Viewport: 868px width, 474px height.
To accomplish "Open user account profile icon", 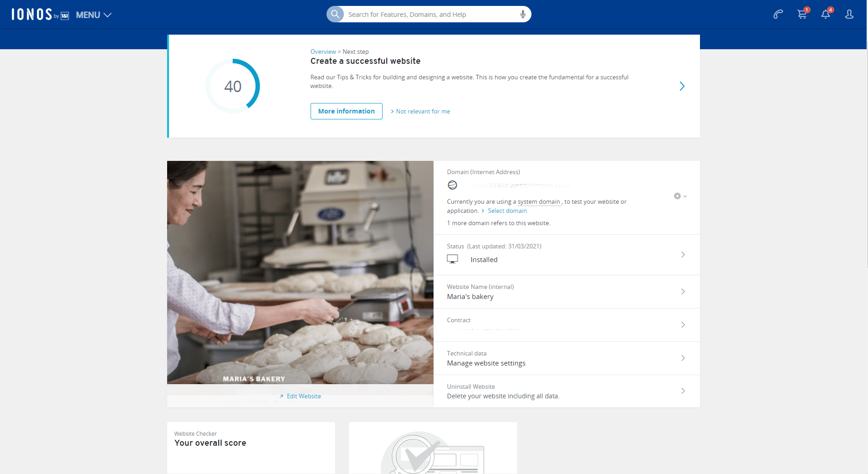I will coord(849,15).
